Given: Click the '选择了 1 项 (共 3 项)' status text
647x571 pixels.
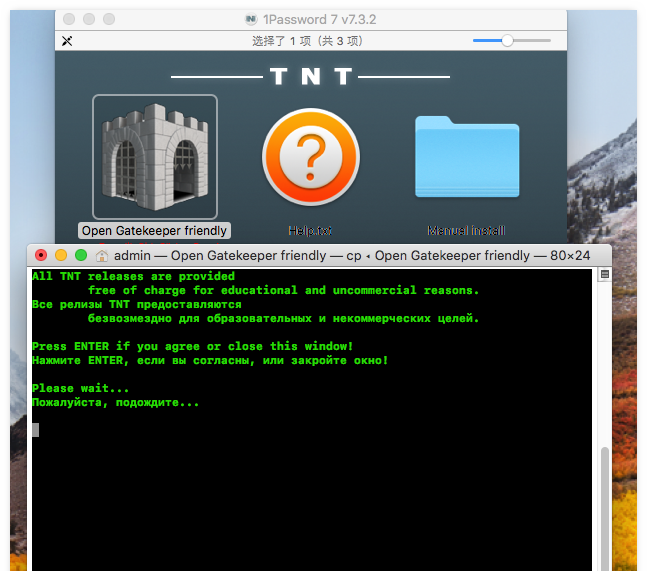Looking at the screenshot, I should tap(307, 41).
